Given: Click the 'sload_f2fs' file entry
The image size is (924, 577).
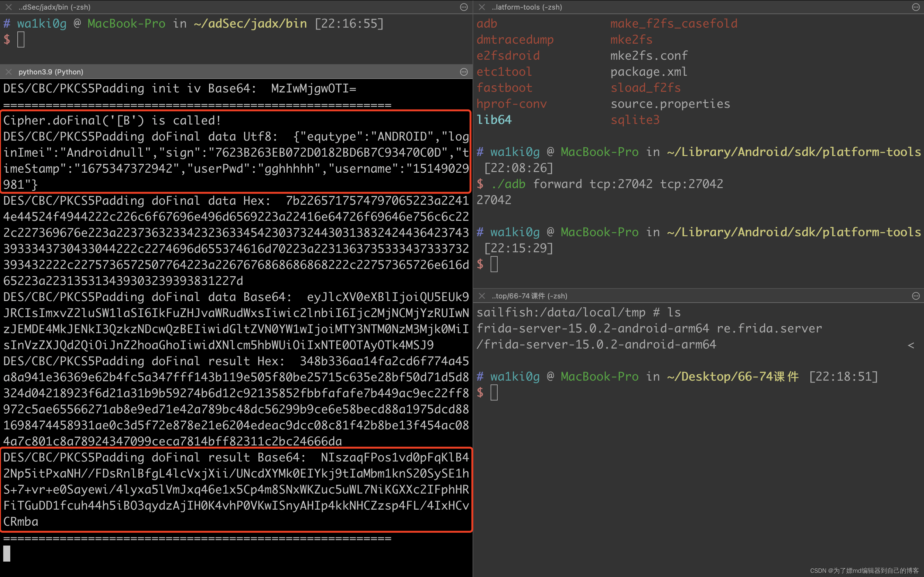Looking at the screenshot, I should tap(645, 88).
